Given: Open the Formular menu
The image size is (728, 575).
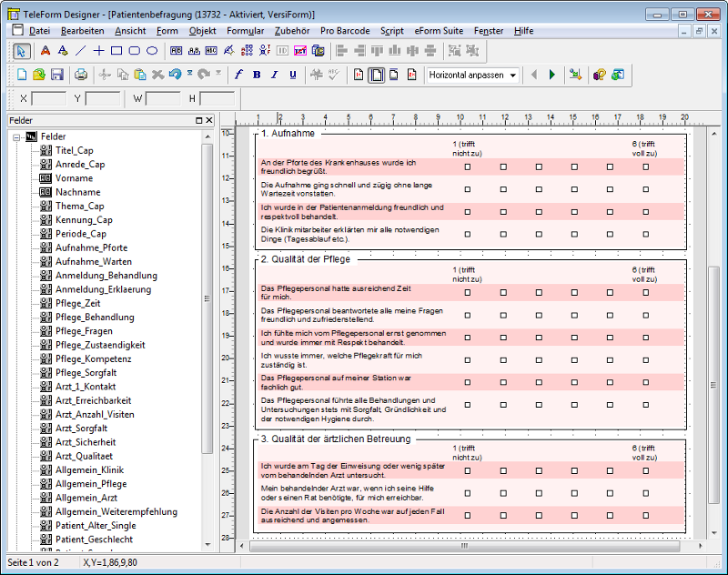Looking at the screenshot, I should point(245,30).
